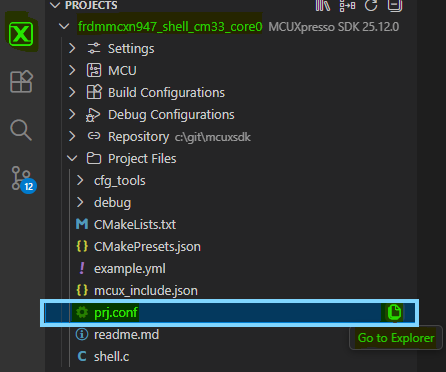The image size is (446, 372).
Task: Click the import project icon in Projects toolbar
Action: pyautogui.click(x=347, y=5)
